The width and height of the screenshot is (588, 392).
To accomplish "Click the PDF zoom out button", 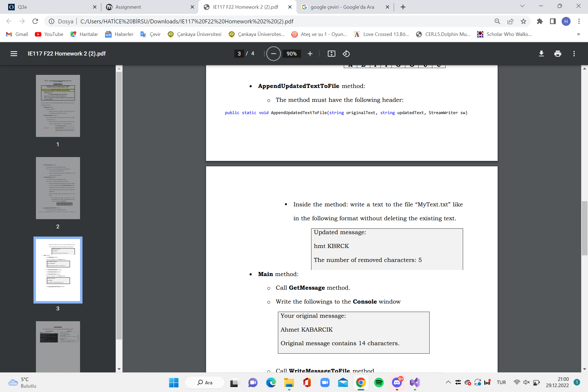I will pos(273,54).
